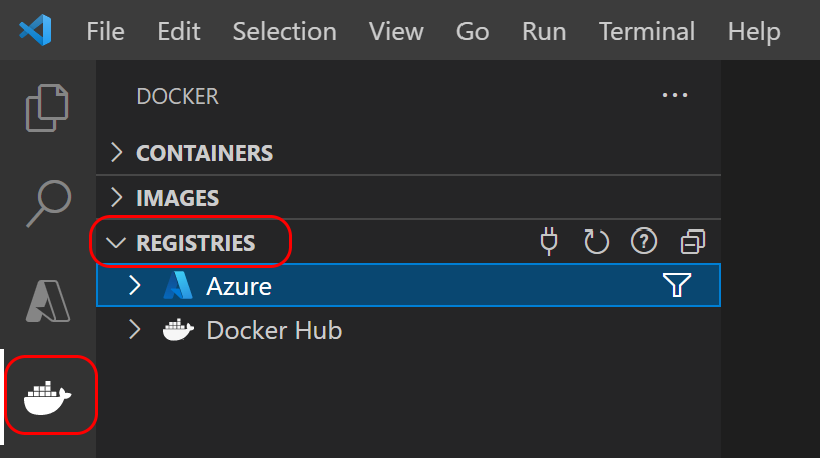Open the Search view in activity bar
820x458 pixels.
coord(47,202)
